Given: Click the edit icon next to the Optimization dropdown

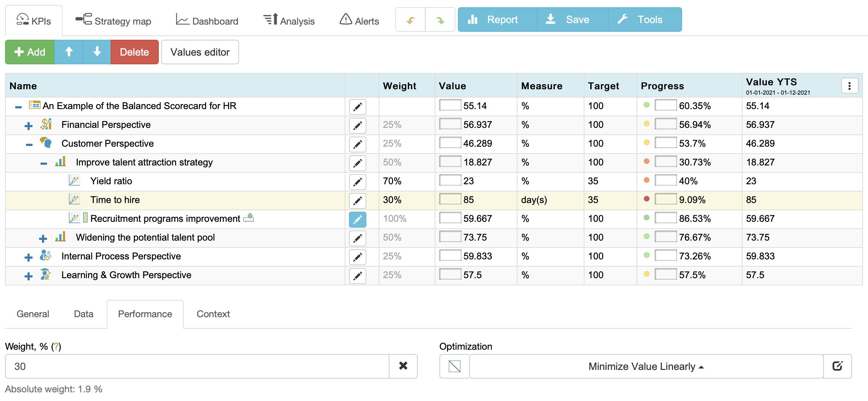Looking at the screenshot, I should (838, 366).
